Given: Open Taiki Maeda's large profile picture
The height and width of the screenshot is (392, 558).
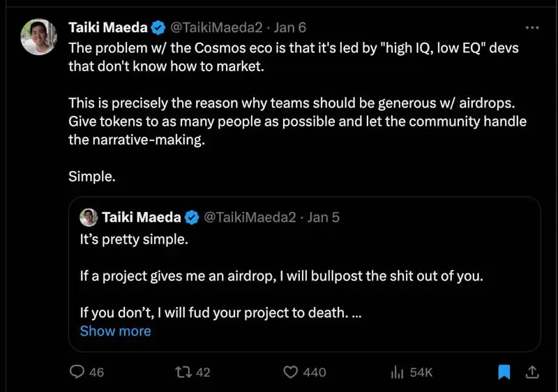Looking at the screenshot, I should click(x=39, y=37).
